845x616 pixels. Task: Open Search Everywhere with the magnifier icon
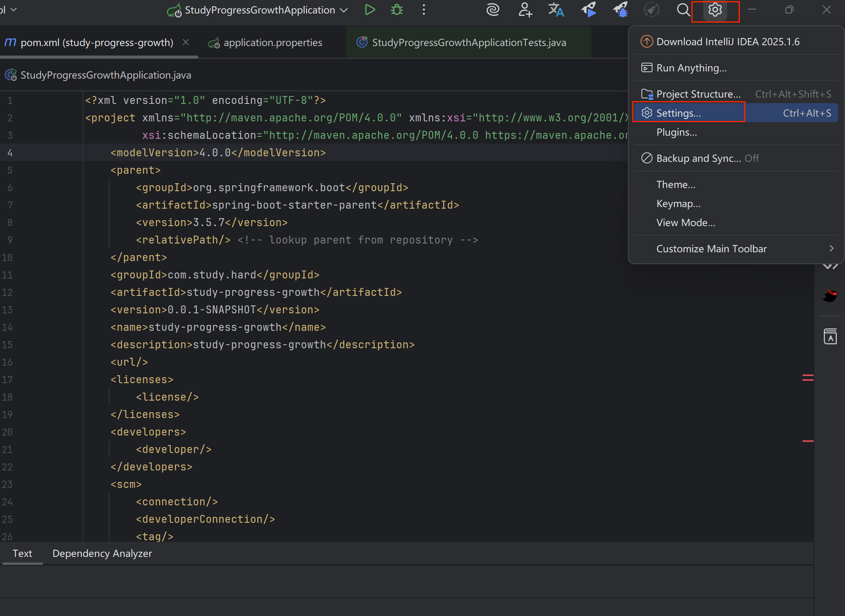[683, 10]
